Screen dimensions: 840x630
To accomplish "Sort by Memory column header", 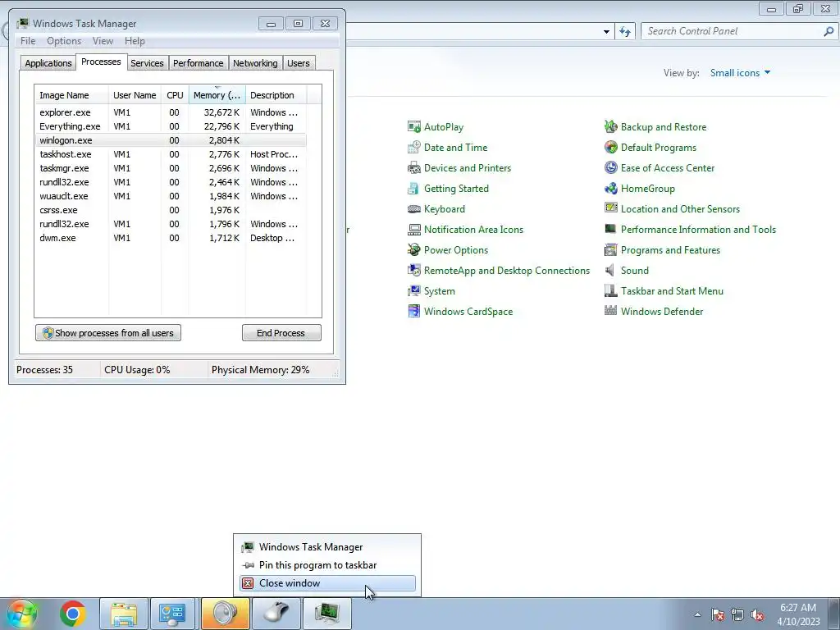I will 217,95.
